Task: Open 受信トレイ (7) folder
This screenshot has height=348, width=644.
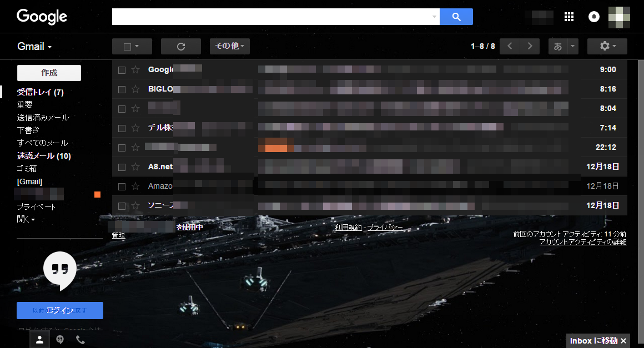Action: click(40, 92)
